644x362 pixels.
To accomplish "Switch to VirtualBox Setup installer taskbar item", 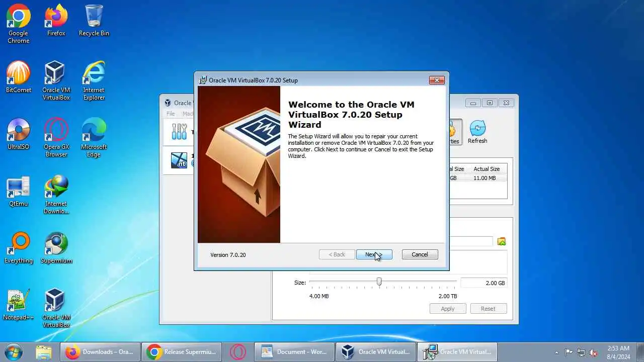I will pos(457,352).
